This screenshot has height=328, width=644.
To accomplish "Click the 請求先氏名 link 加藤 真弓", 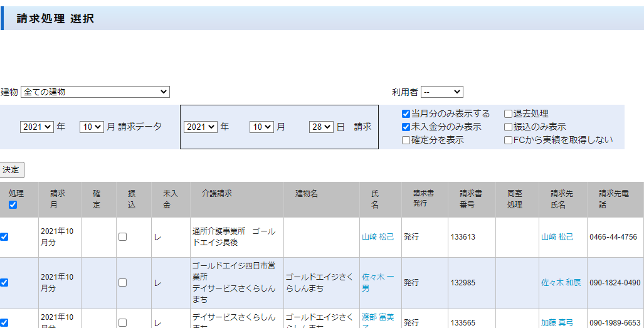I will pos(557,322).
